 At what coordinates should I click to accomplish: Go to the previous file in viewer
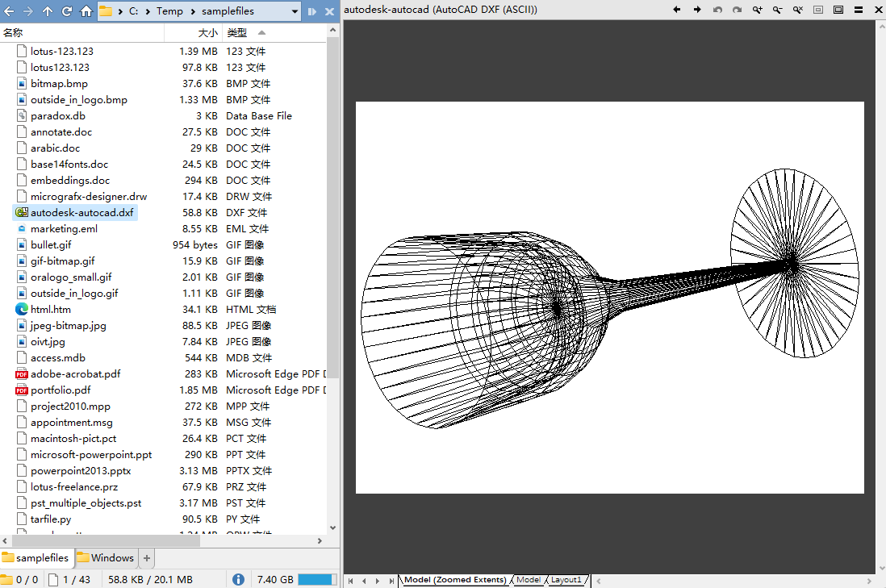pyautogui.click(x=677, y=10)
